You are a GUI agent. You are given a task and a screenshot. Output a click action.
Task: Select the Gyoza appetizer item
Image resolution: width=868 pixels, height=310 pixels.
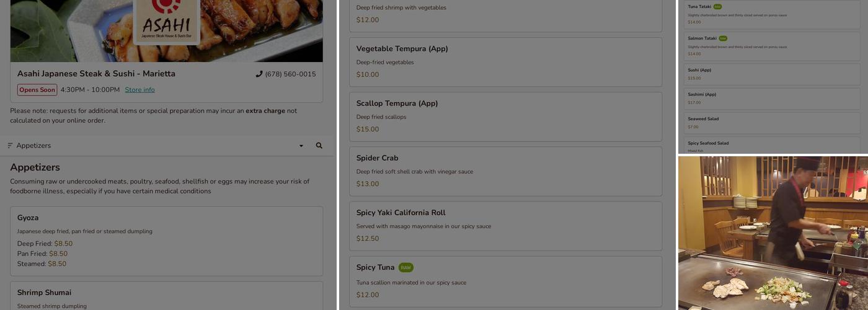point(166,241)
